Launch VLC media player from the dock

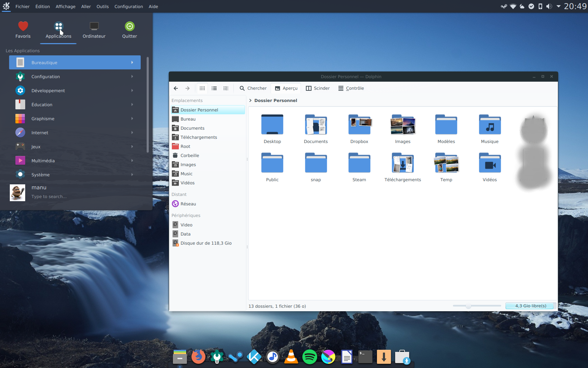(291, 357)
